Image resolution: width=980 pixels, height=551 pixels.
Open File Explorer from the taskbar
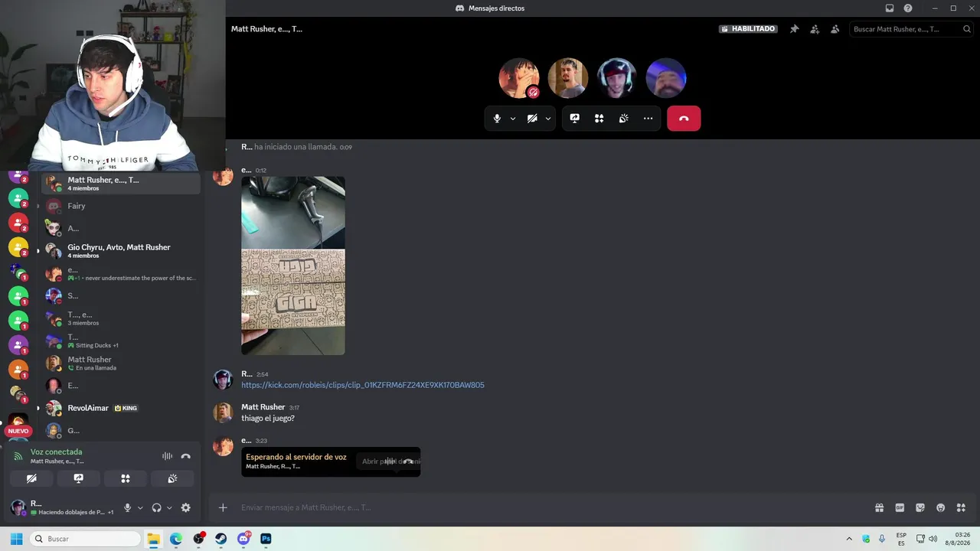pos(153,539)
